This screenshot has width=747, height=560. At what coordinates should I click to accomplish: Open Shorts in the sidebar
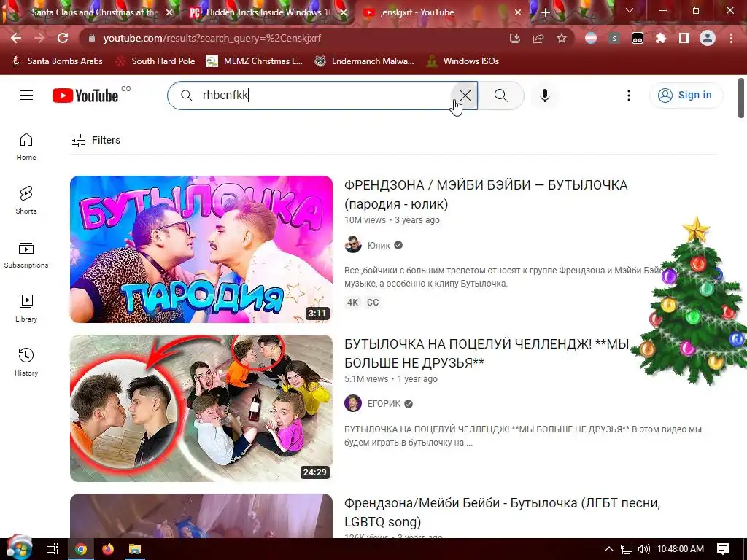point(26,200)
